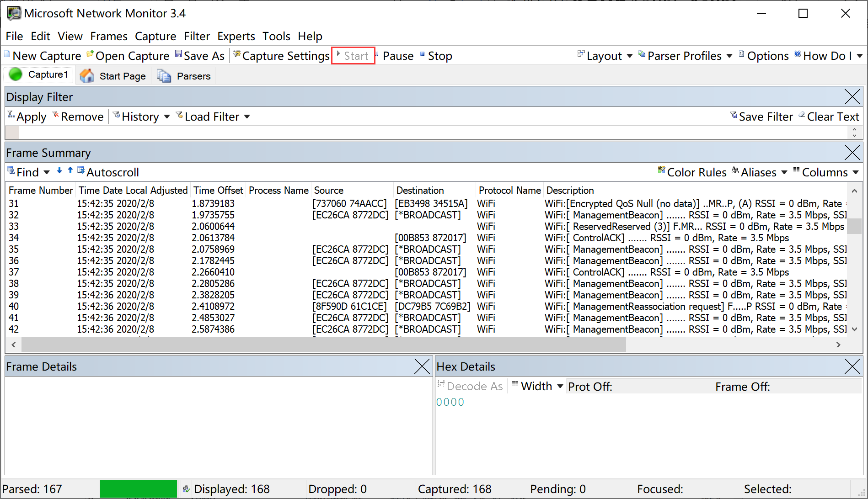Click the Save As disk icon
This screenshot has height=499, width=868.
[x=178, y=54]
